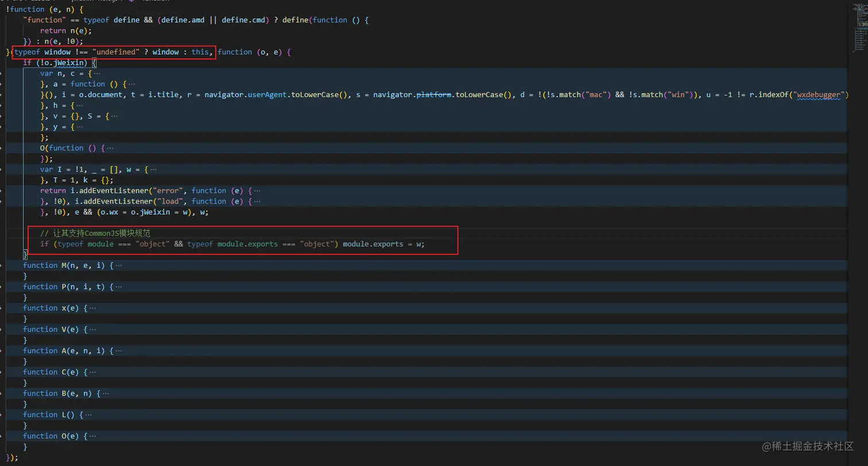
Task: Click the "wxdebugger" string with squiggle
Action: [819, 95]
